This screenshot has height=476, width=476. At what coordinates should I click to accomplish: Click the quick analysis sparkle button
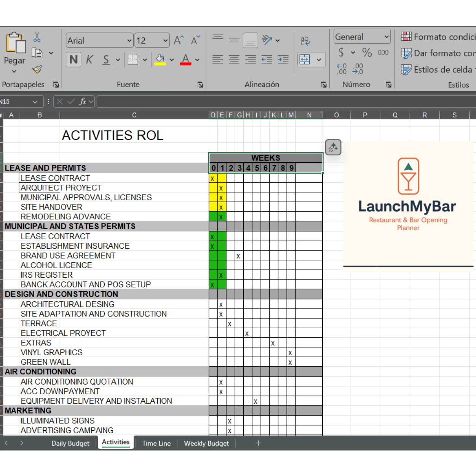(333, 147)
